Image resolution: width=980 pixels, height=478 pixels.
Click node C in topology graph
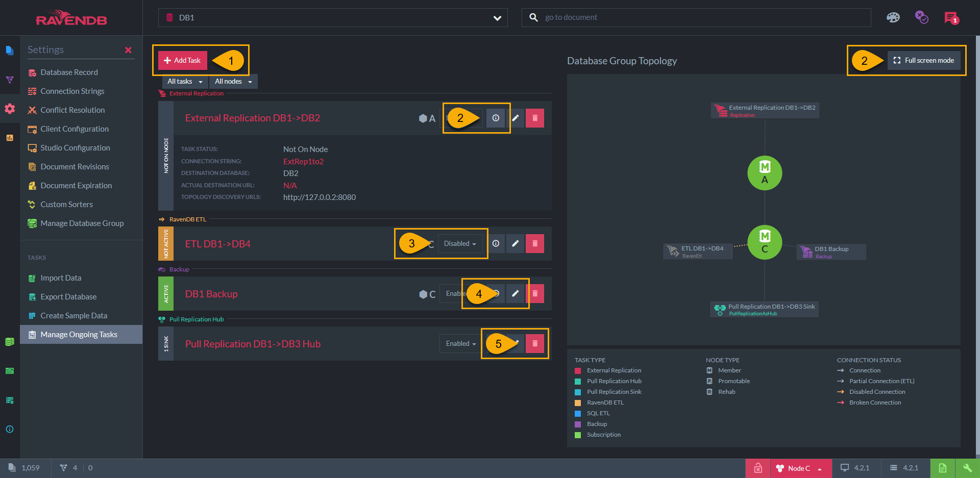(x=765, y=242)
